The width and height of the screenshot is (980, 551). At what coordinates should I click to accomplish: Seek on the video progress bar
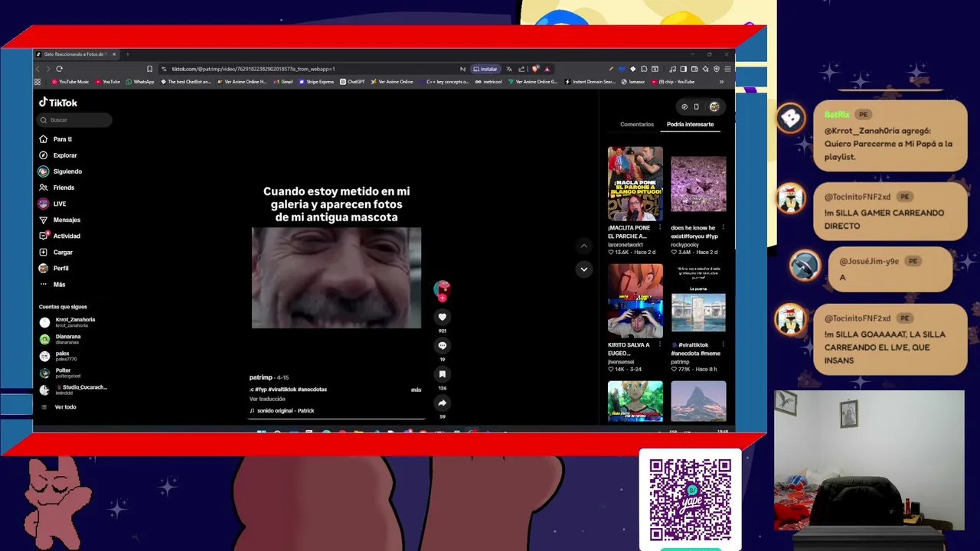337,419
